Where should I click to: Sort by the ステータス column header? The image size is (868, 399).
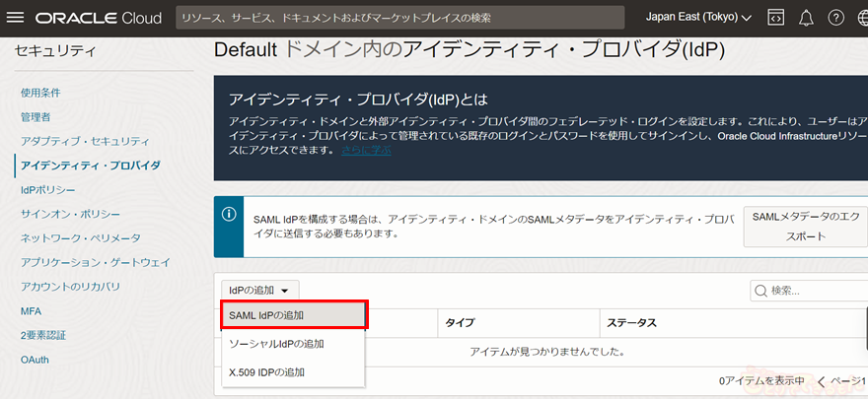click(x=632, y=323)
